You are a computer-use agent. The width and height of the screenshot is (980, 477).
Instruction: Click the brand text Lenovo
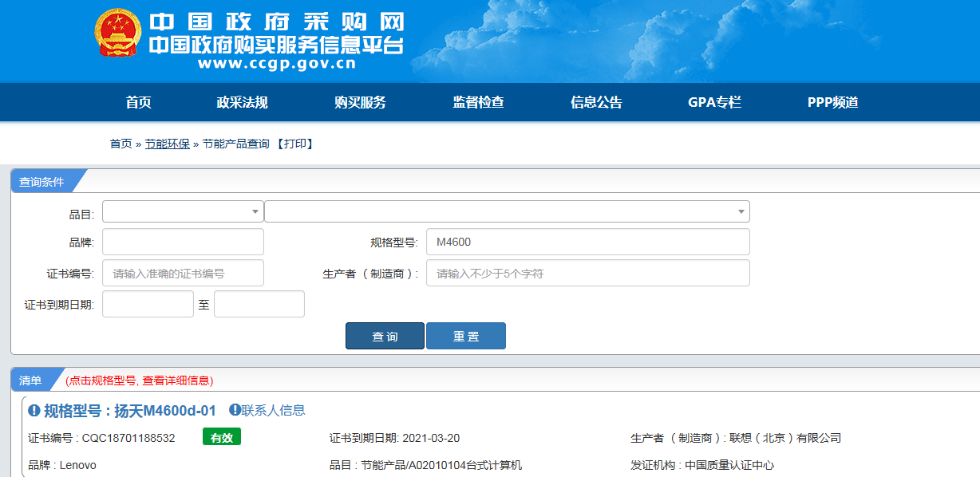tap(77, 465)
